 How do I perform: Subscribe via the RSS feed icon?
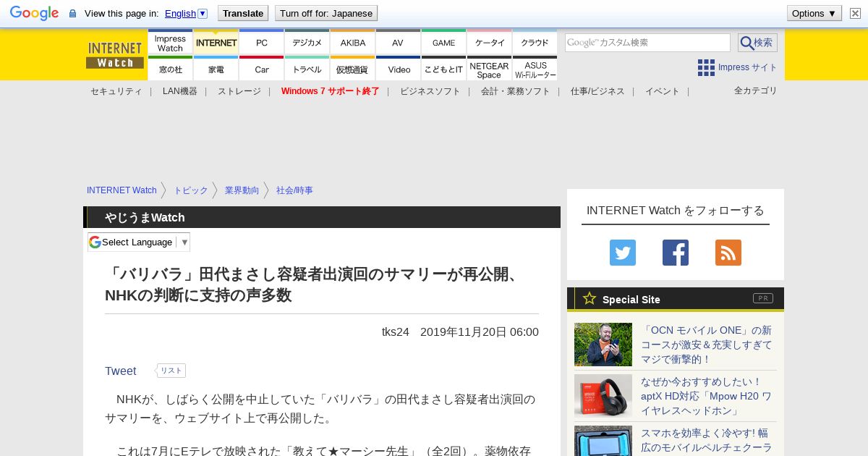[728, 253]
